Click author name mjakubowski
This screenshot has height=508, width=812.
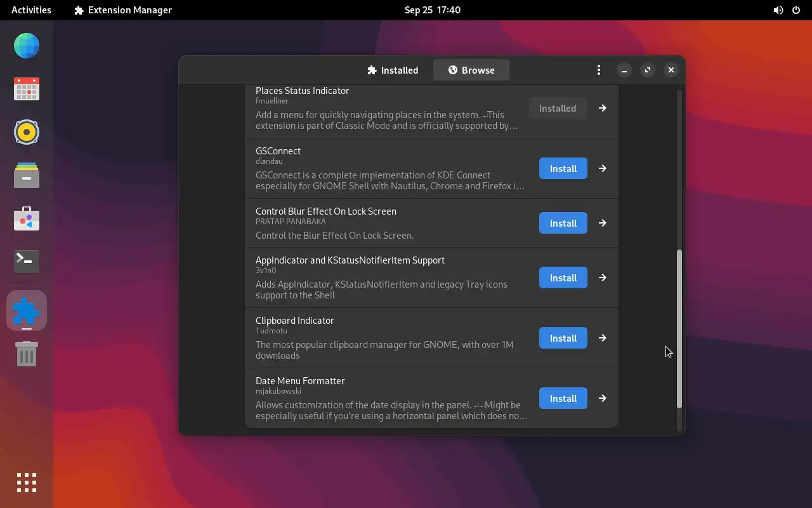click(x=278, y=391)
